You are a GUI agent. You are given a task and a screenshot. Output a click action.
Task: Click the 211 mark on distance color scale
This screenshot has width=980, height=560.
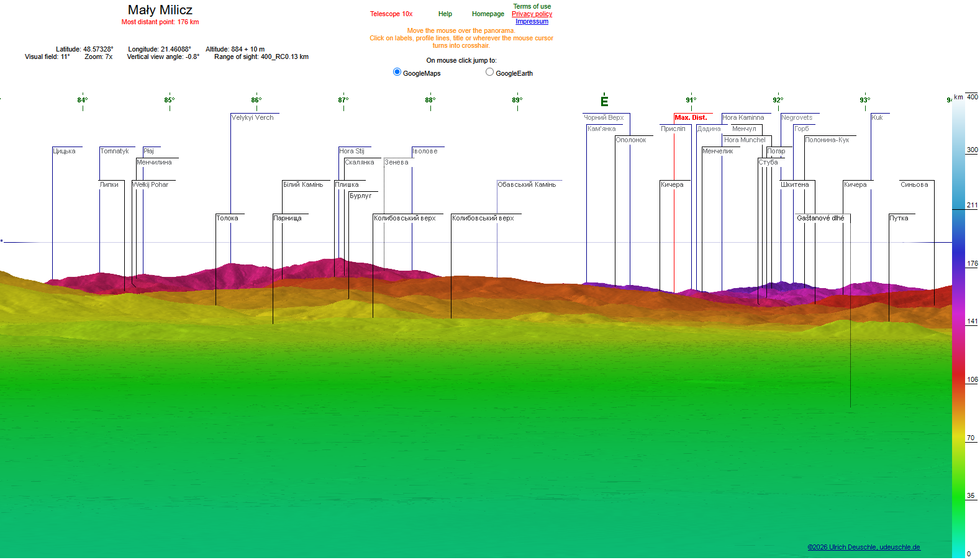coord(972,205)
